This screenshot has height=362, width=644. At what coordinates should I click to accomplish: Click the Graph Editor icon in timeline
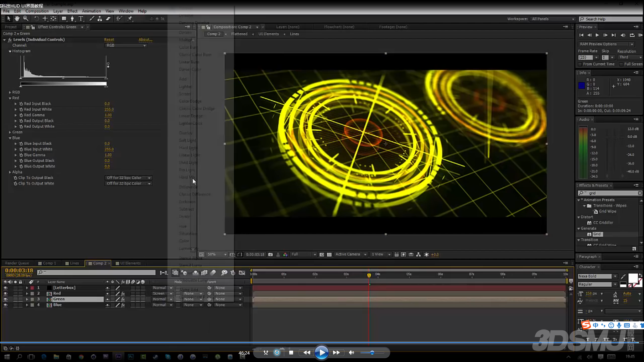tap(242, 273)
